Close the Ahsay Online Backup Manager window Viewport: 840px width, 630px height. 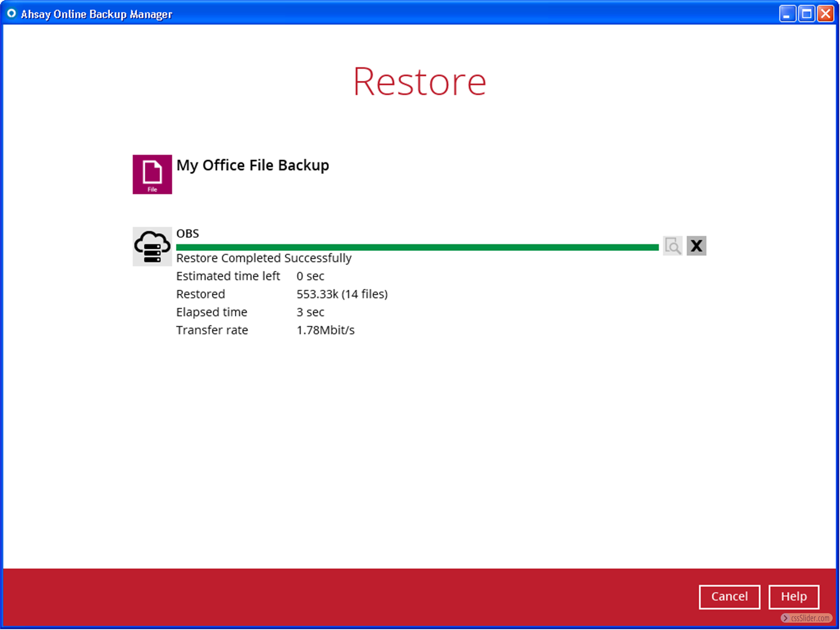click(x=825, y=14)
